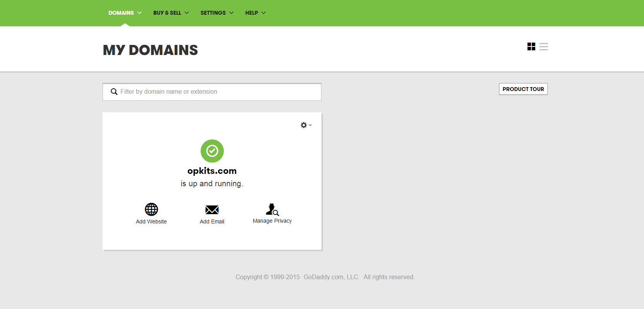Viewport: 644px width, 309px height.
Task: Click the 'is up and running.' status text
Action: (x=212, y=184)
